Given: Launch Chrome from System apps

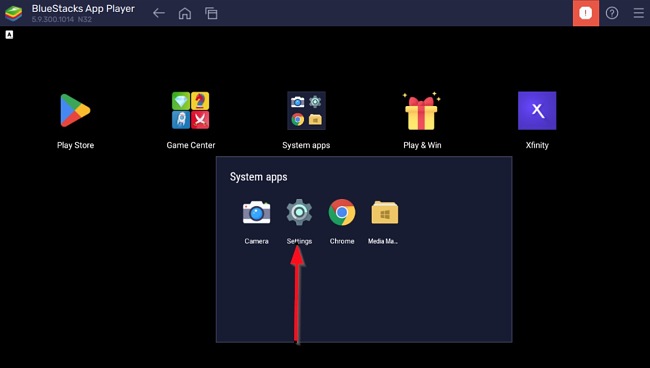Looking at the screenshot, I should [x=342, y=212].
